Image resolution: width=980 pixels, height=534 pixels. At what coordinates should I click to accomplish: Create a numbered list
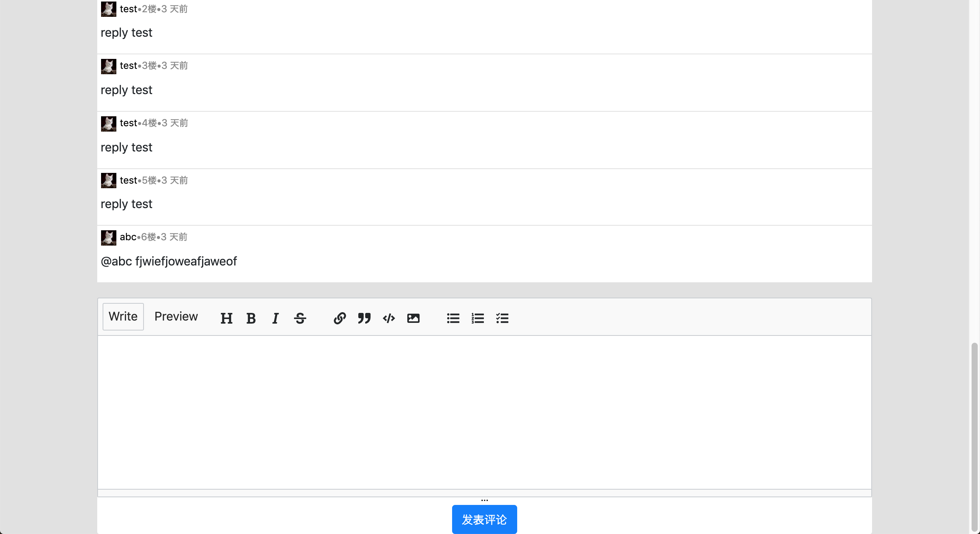477,317
